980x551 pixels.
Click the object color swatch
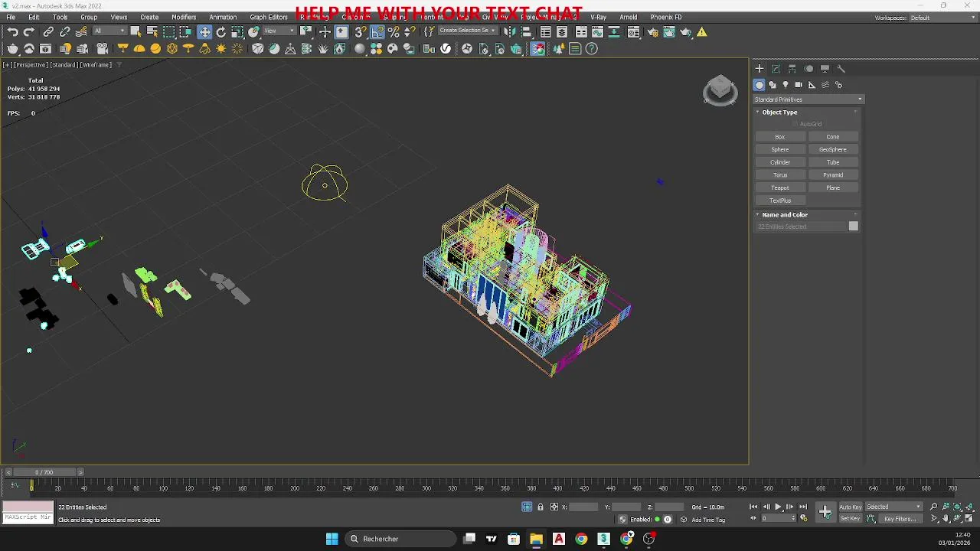(x=854, y=226)
